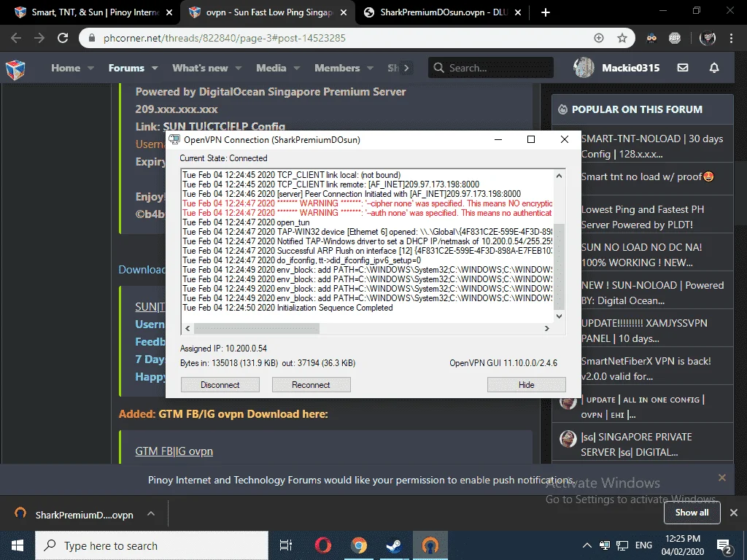Viewport: 747px width, 560px height.
Task: Select the Initialization Sequence Completed log line
Action: pyautogui.click(x=287, y=308)
